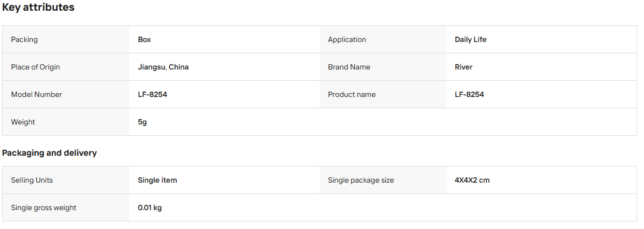The image size is (644, 229).
Task: Select the Model Number label
Action: [x=37, y=94]
